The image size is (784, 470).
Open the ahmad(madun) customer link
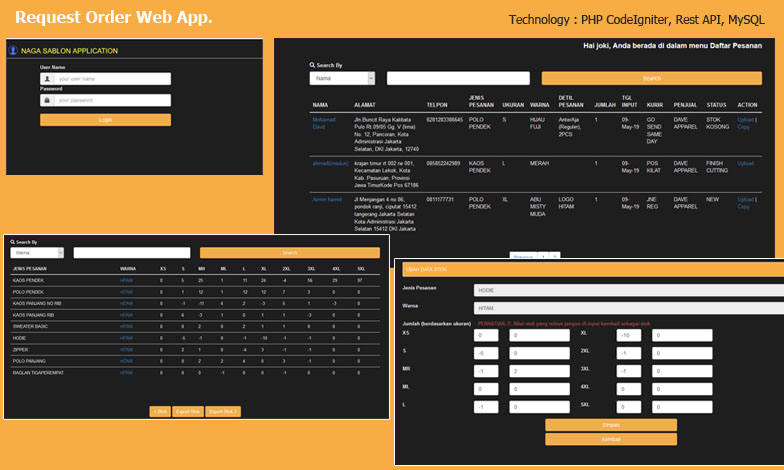point(330,162)
